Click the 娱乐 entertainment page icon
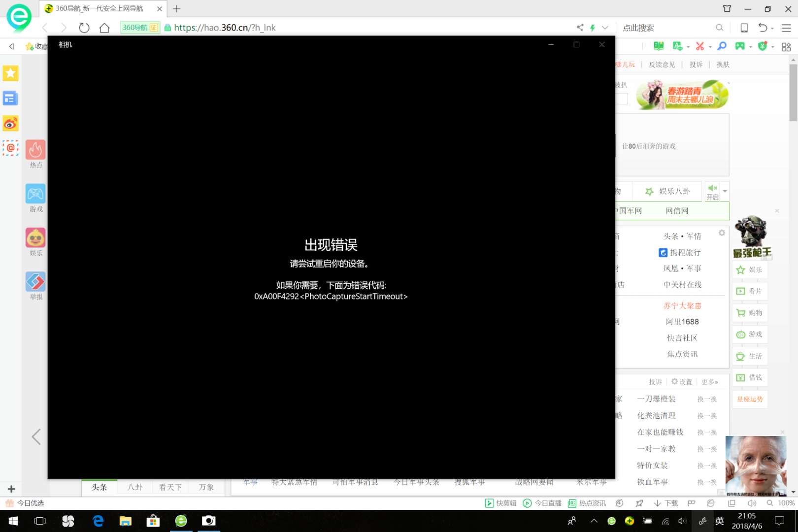Image resolution: width=798 pixels, height=532 pixels. click(x=36, y=237)
